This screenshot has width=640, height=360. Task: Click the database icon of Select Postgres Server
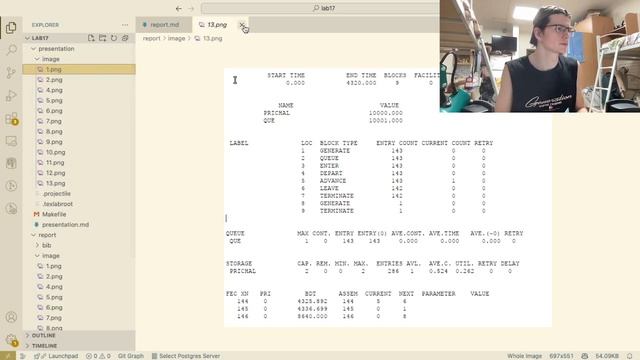154,356
